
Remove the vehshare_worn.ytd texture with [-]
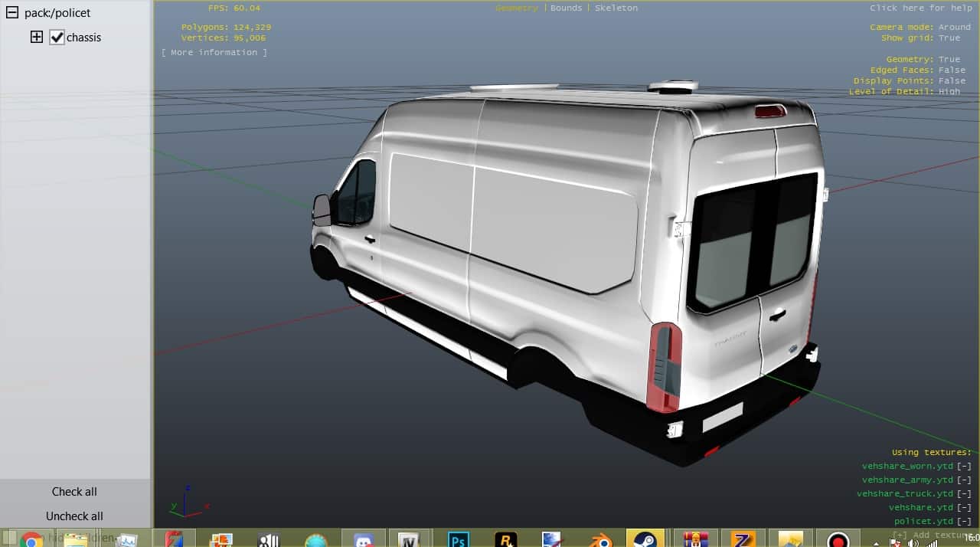click(x=964, y=466)
